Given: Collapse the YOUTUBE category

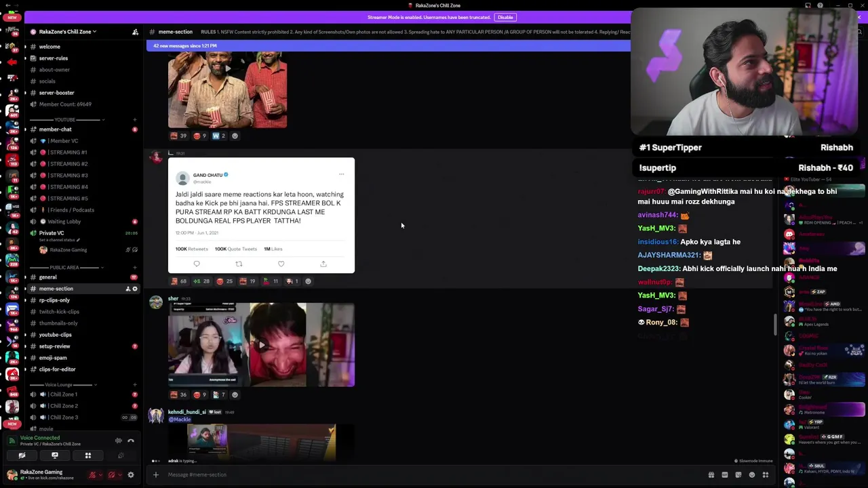Looking at the screenshot, I should [64, 120].
